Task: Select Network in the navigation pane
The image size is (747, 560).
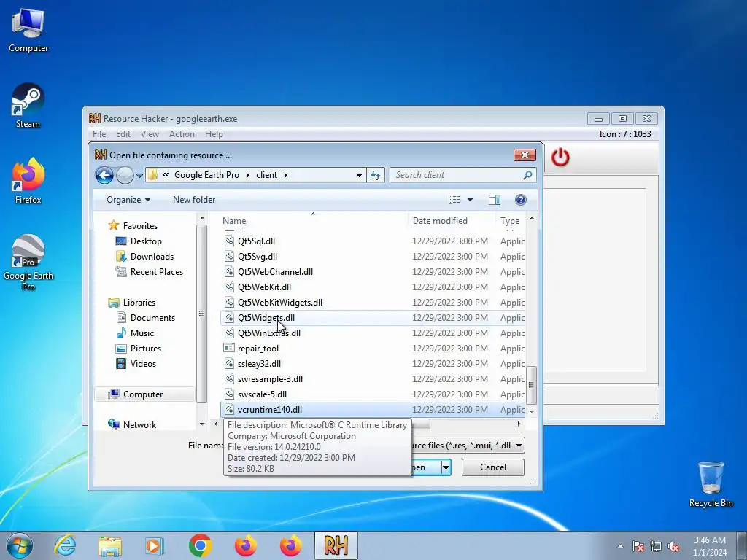Action: pos(139,425)
